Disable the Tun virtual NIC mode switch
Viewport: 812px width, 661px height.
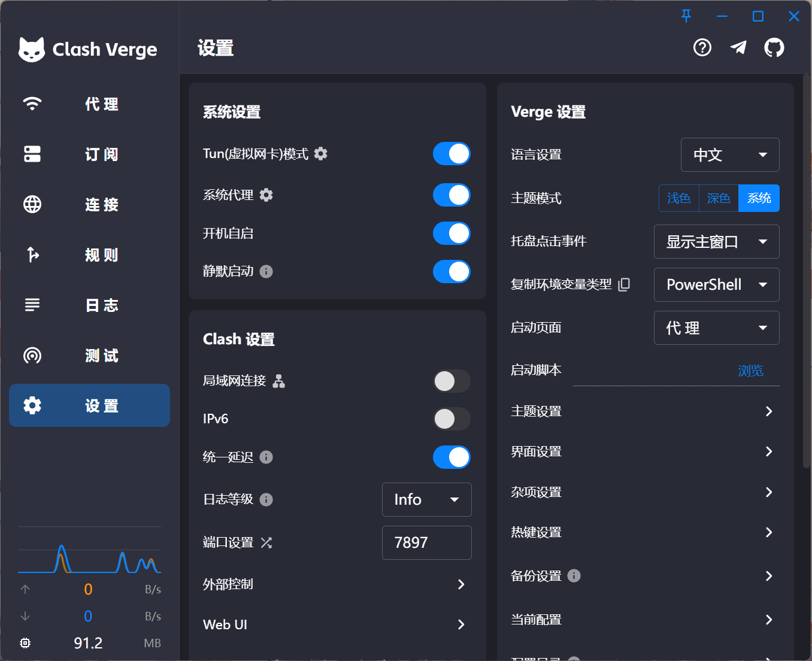click(452, 154)
